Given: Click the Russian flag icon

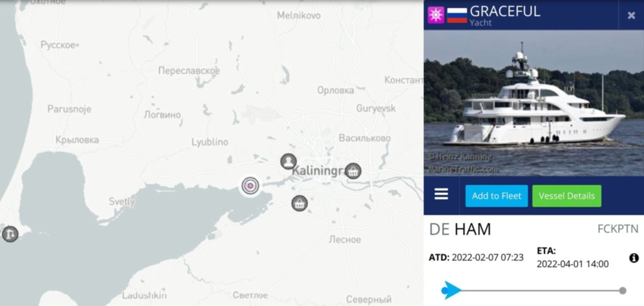Looking at the screenshot, I should tap(457, 15).
